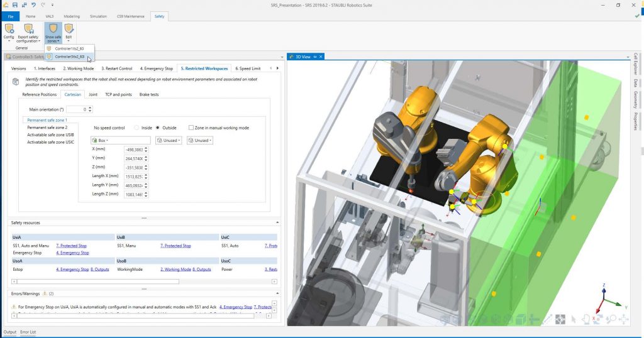This screenshot has height=338, width=644.
Task: Switch to the TCP and points sub-tab
Action: click(118, 94)
